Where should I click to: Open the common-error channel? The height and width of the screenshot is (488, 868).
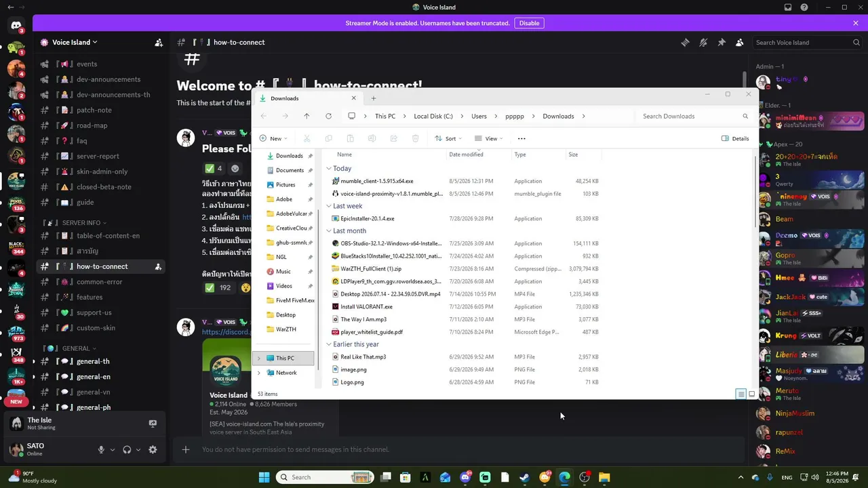click(x=100, y=282)
